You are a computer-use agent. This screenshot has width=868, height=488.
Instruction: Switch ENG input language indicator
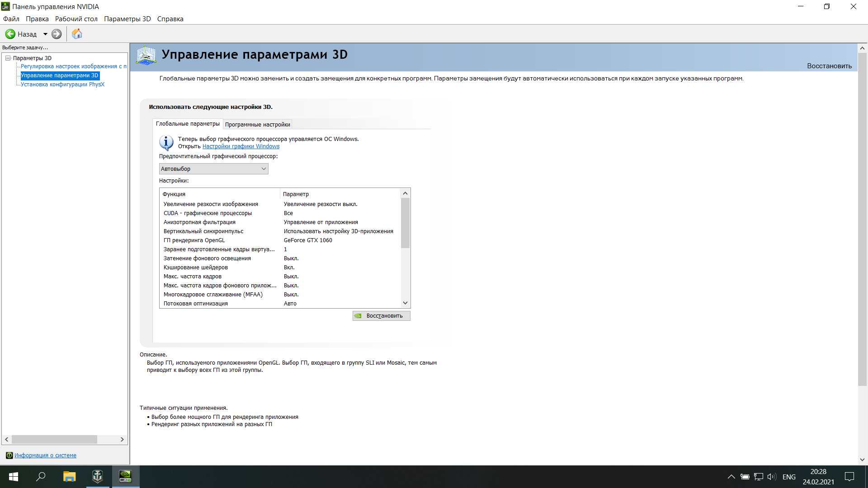pyautogui.click(x=789, y=477)
